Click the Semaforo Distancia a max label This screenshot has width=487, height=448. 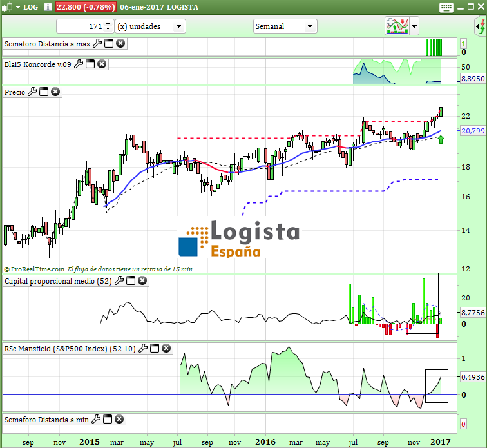tap(47, 44)
